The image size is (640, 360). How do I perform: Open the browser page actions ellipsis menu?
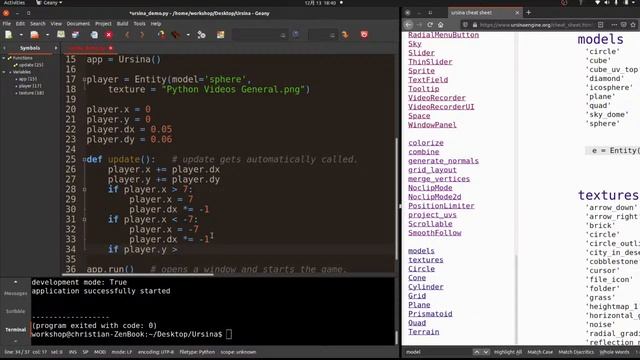point(614,25)
